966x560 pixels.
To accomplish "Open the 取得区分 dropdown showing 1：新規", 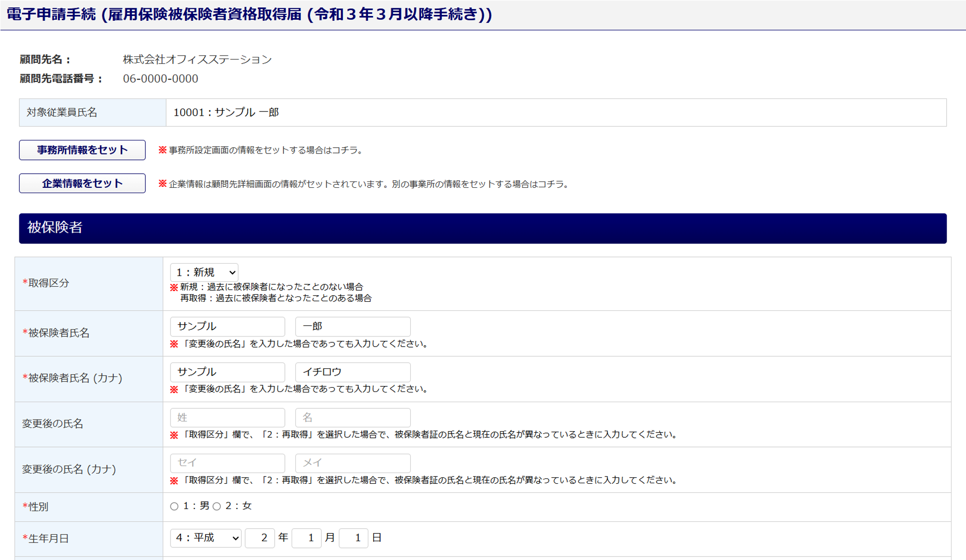I will point(204,272).
